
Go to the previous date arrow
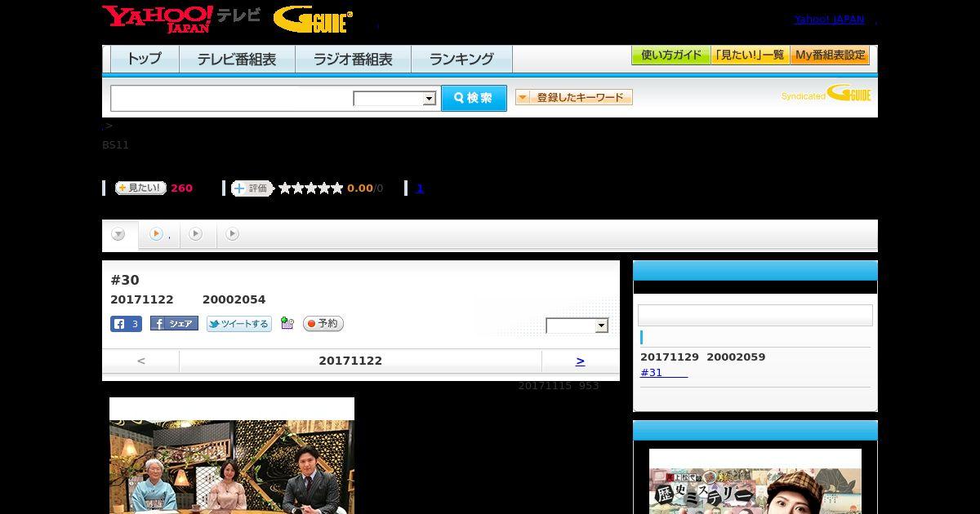[140, 361]
